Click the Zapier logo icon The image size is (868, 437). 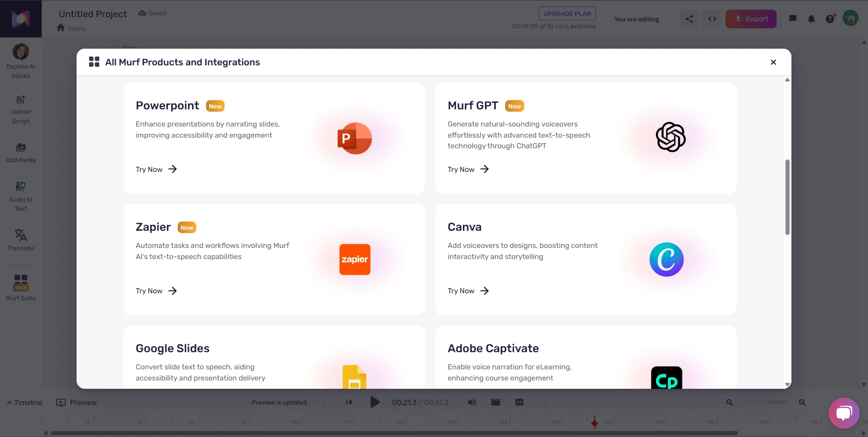(355, 260)
